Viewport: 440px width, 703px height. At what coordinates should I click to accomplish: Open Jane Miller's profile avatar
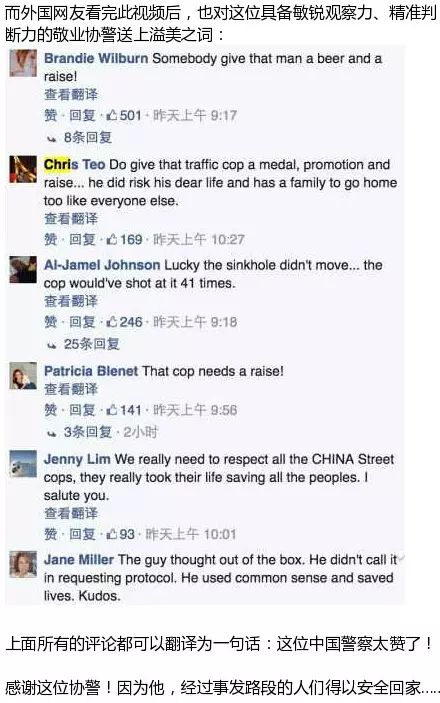coord(23,564)
